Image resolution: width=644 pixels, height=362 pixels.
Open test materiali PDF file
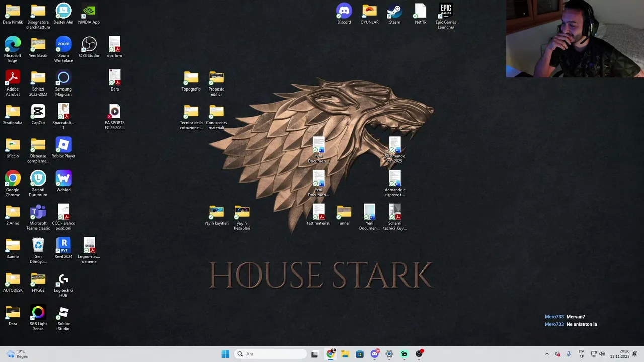point(318,215)
